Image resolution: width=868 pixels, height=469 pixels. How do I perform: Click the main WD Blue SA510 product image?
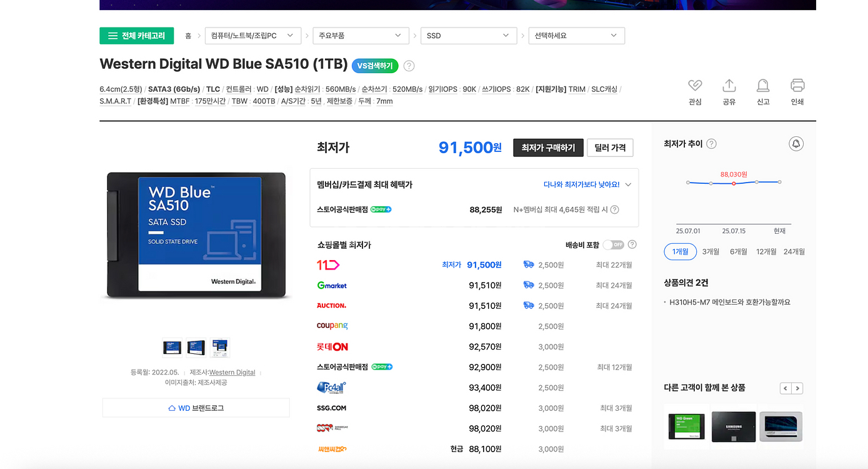(196, 234)
